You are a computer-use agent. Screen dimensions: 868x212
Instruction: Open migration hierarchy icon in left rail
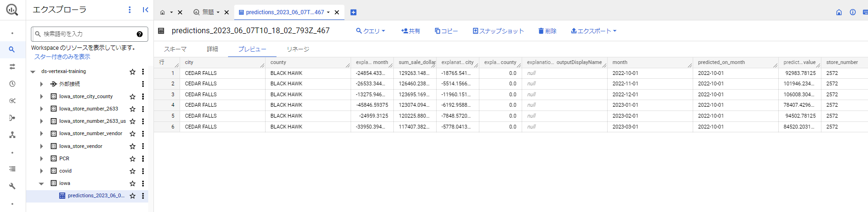[x=12, y=135]
